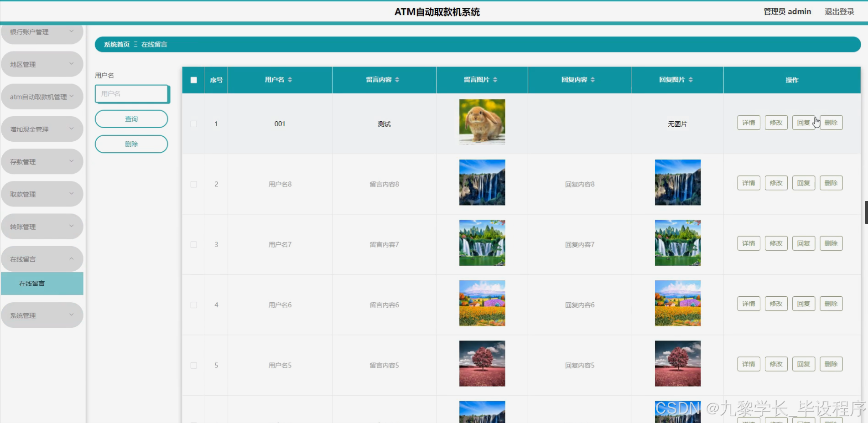Click 修改 for row 001
The height and width of the screenshot is (423, 868).
(x=776, y=123)
